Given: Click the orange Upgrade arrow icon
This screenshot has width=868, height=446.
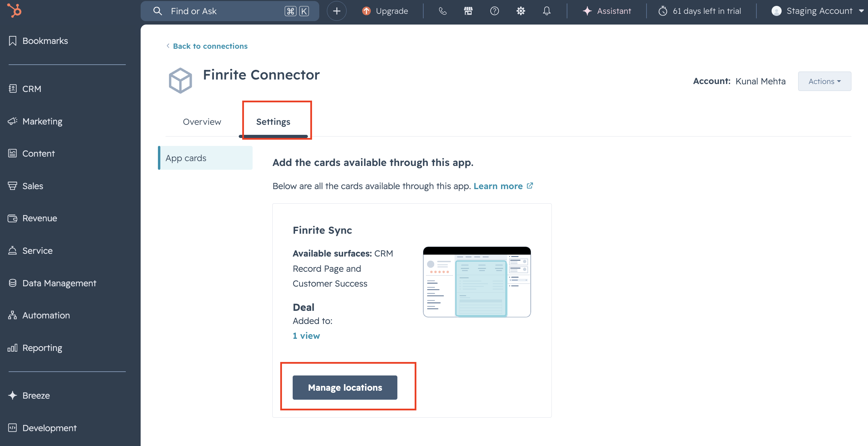Looking at the screenshot, I should point(366,11).
